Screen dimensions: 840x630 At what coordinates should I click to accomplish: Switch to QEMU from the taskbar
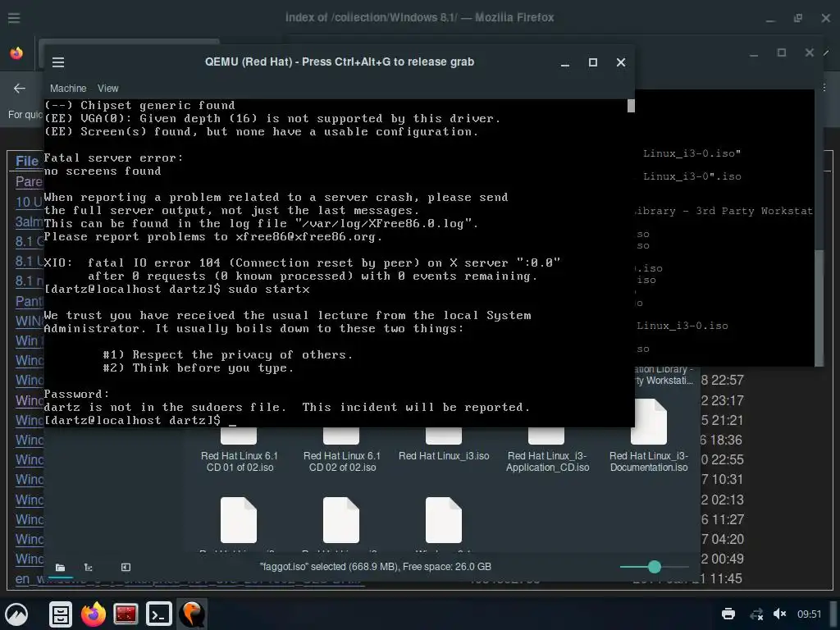[x=192, y=614]
